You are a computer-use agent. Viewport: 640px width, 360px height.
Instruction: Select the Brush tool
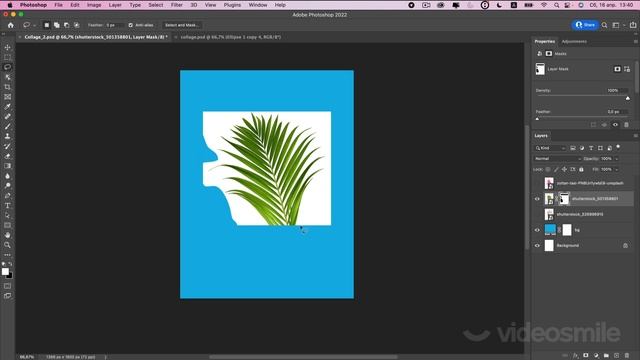[x=7, y=127]
